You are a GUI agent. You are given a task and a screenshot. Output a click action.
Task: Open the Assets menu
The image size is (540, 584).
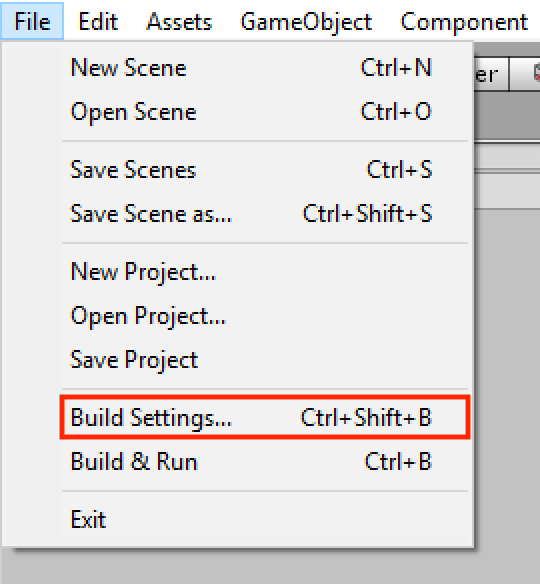(179, 22)
